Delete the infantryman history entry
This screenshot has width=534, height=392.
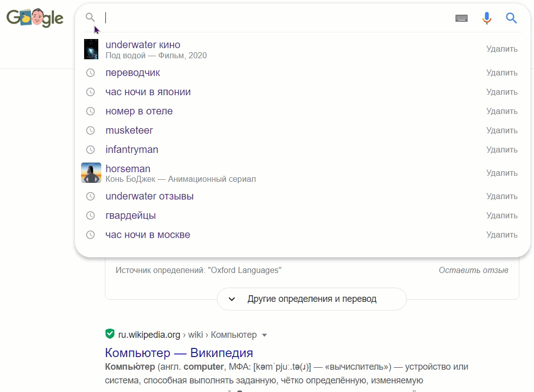coord(502,150)
